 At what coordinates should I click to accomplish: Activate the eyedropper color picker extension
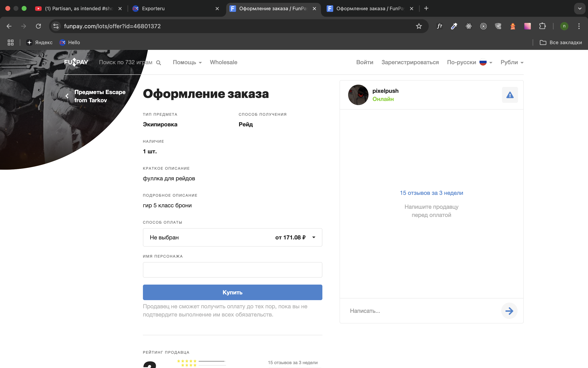point(454,26)
